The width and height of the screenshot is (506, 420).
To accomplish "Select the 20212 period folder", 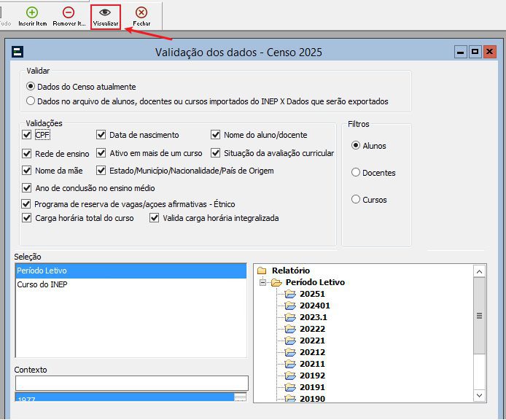I will (290, 352).
